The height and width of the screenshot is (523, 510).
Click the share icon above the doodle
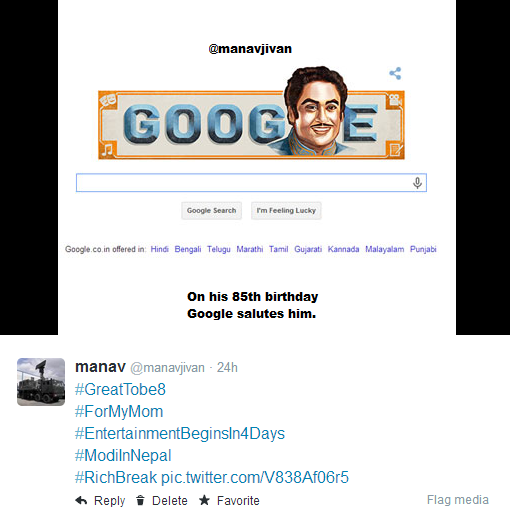pos(395,73)
